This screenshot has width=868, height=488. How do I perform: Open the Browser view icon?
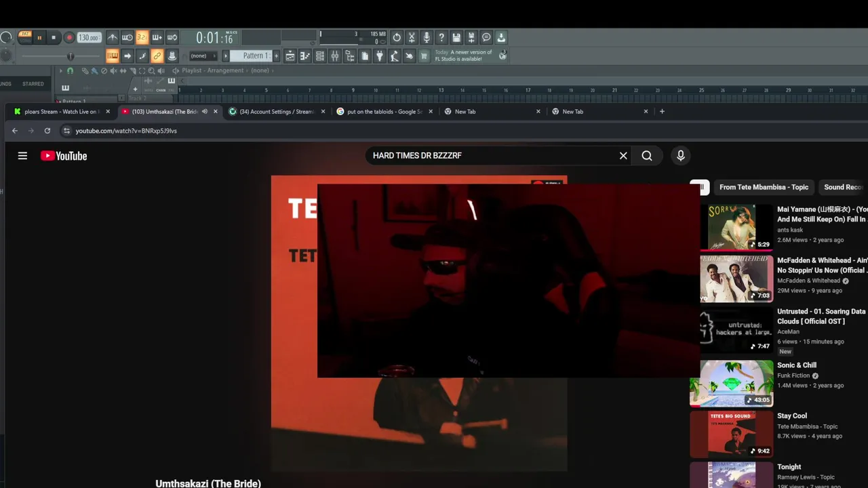coord(350,56)
